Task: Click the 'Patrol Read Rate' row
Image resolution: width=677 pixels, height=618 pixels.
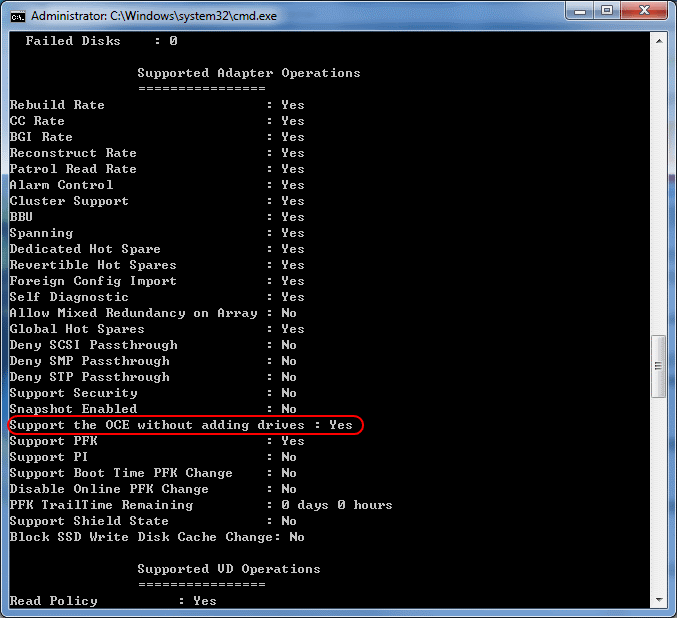Action: 157,169
